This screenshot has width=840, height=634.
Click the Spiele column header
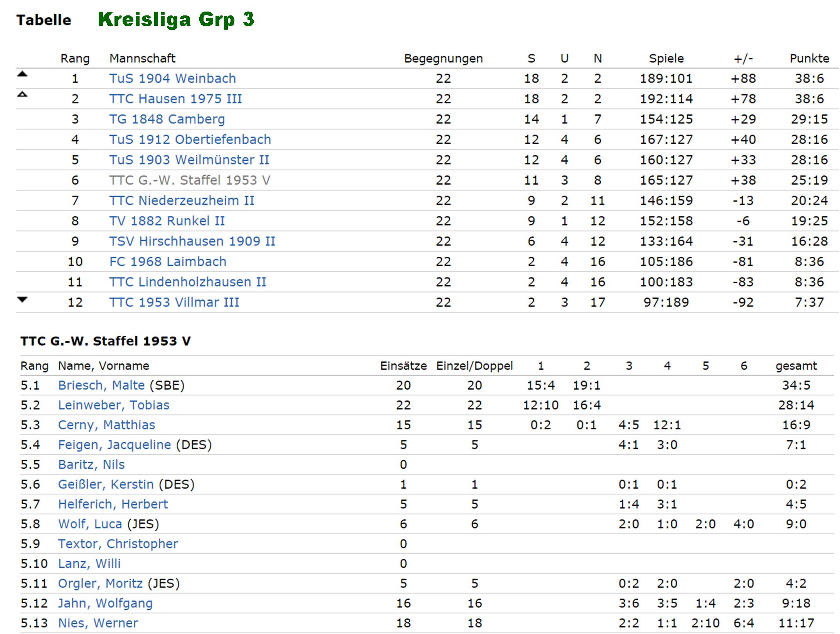pos(666,59)
